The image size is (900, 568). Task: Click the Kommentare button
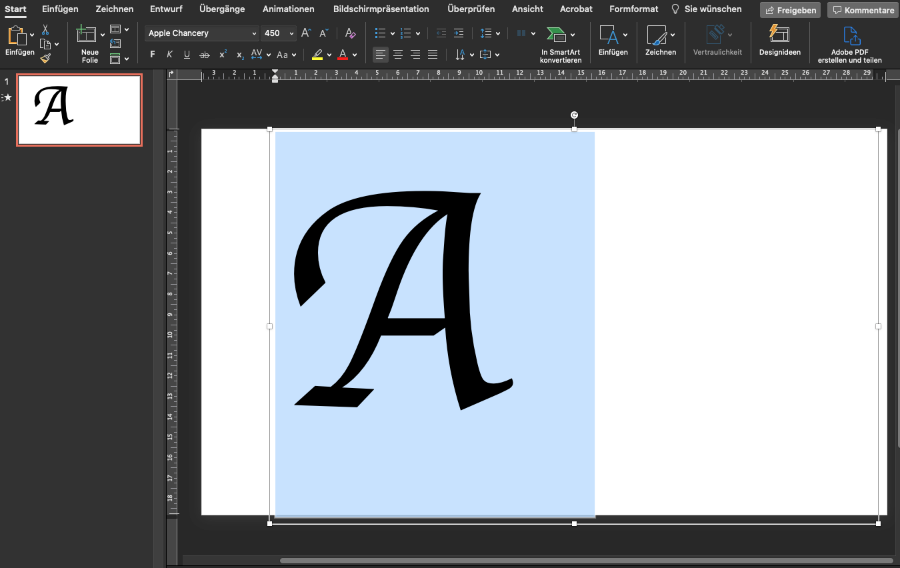pos(862,10)
